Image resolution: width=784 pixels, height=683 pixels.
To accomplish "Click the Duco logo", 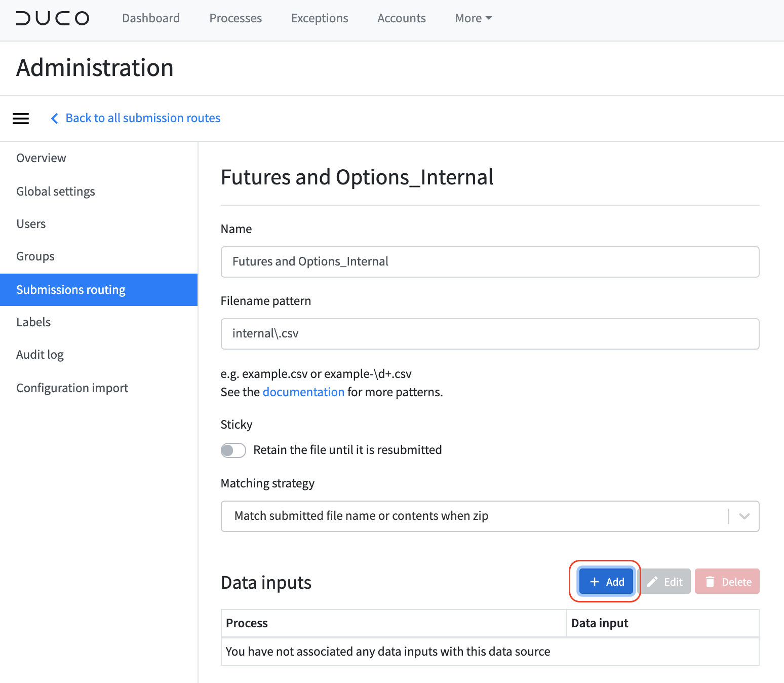I will coord(53,18).
